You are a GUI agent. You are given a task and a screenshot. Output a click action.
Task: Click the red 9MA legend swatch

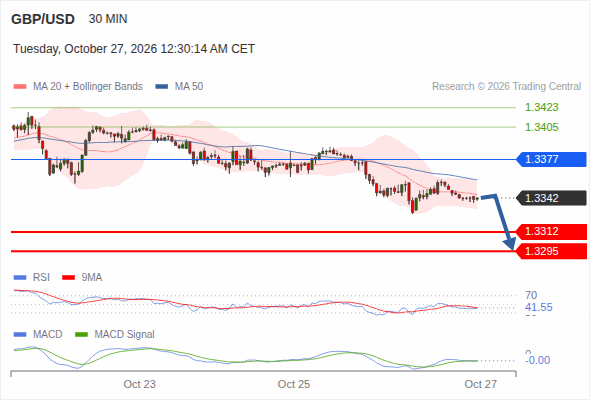coord(68,278)
